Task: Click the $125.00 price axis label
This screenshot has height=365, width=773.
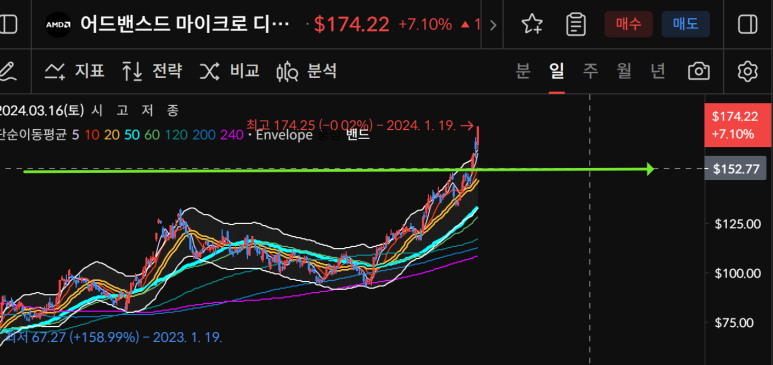Action: pos(738,224)
